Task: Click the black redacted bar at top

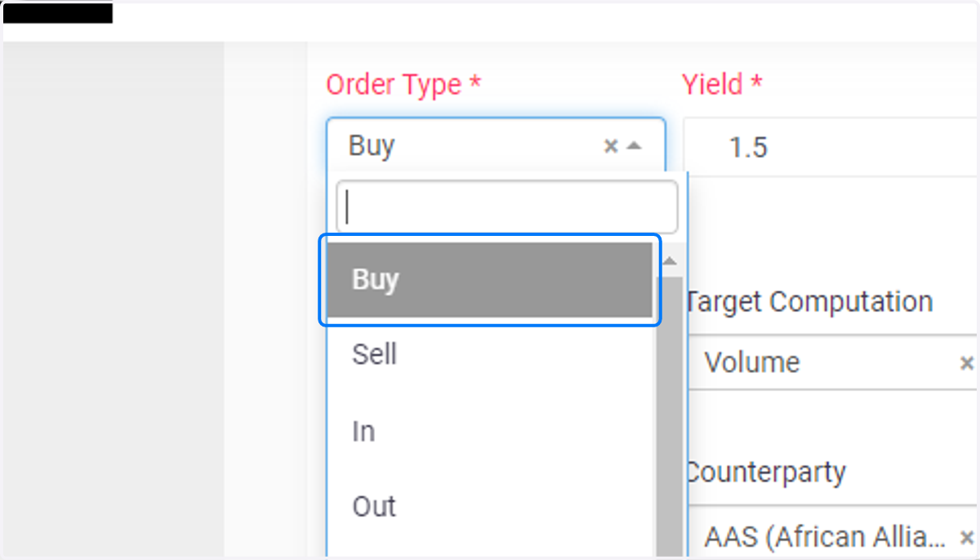Action: 58,13
